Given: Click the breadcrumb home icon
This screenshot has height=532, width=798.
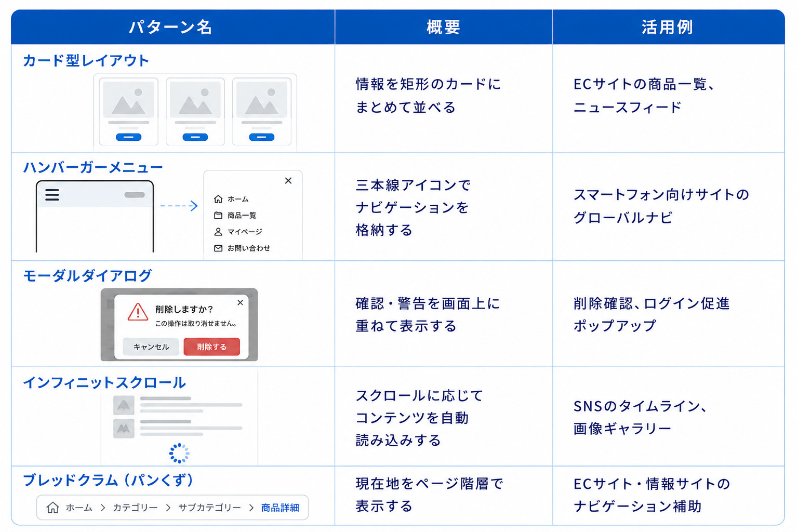Looking at the screenshot, I should 52,508.
